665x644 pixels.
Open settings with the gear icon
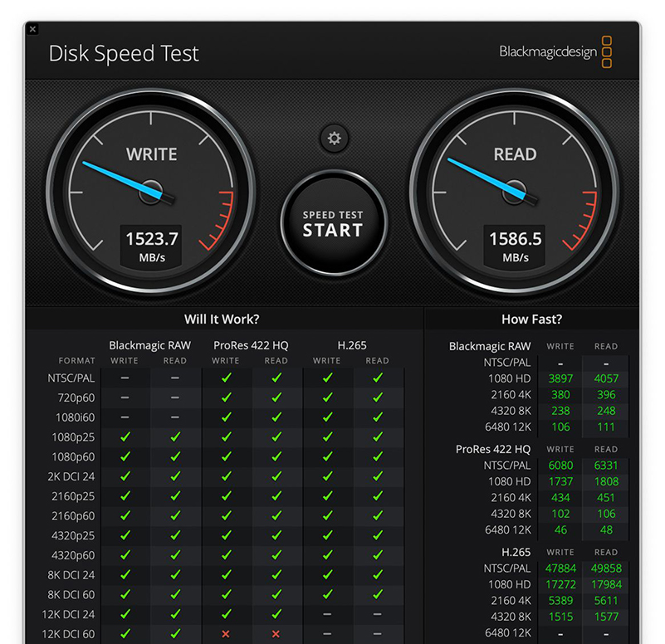pos(334,139)
